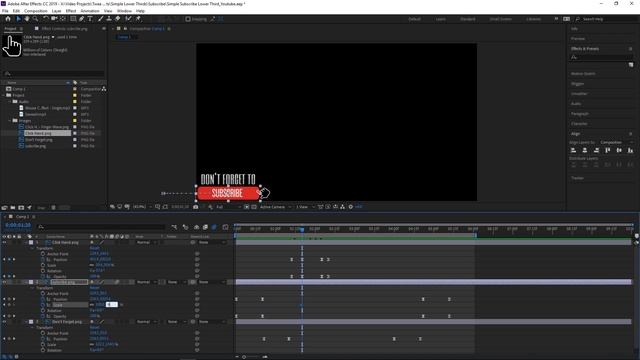The height and width of the screenshot is (360, 640).
Task: Select the Zoom magnifier tool
Action: [36, 19]
